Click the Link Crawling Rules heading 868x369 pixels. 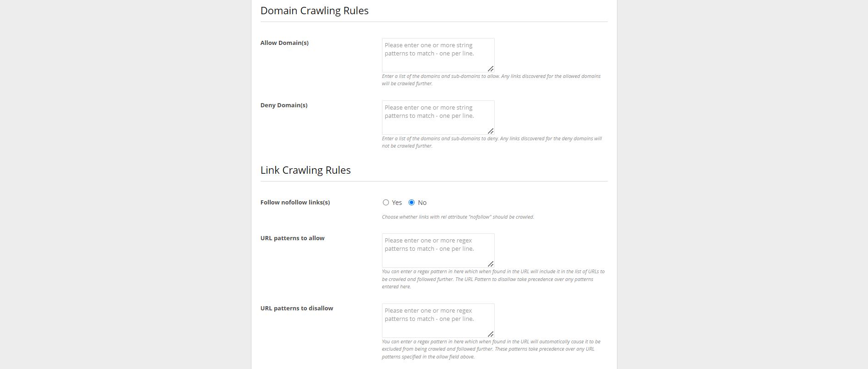pos(306,171)
